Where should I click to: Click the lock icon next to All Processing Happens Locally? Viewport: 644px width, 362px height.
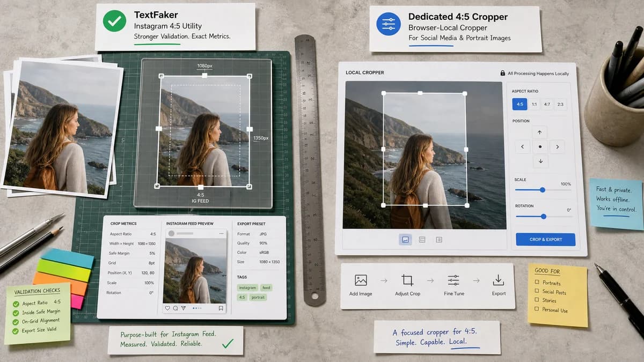click(503, 73)
